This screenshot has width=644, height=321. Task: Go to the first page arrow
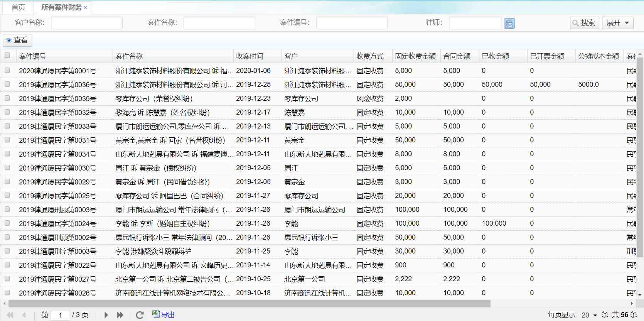click(10, 315)
